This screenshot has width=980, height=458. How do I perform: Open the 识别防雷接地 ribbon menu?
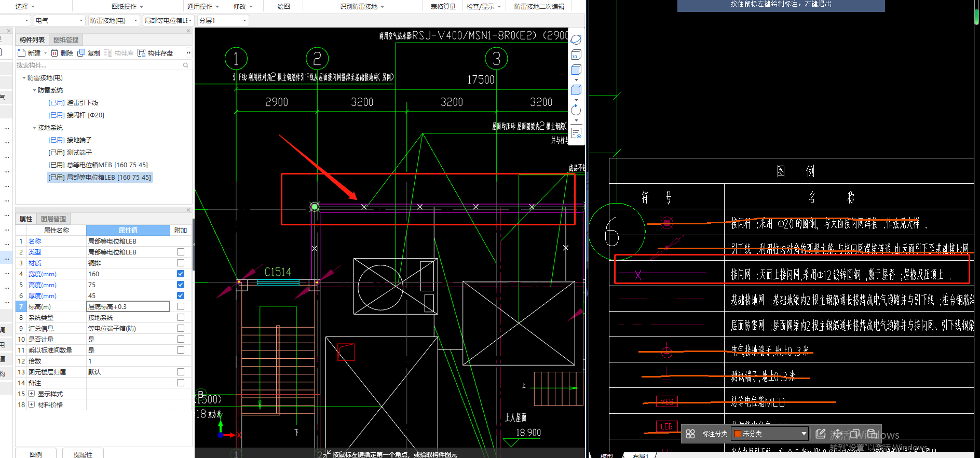pyautogui.click(x=362, y=6)
